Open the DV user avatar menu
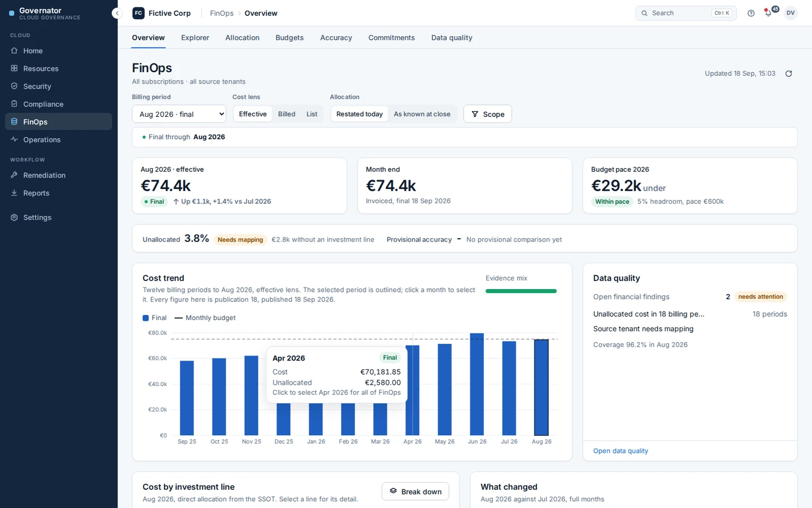The height and width of the screenshot is (508, 812). pyautogui.click(x=791, y=13)
